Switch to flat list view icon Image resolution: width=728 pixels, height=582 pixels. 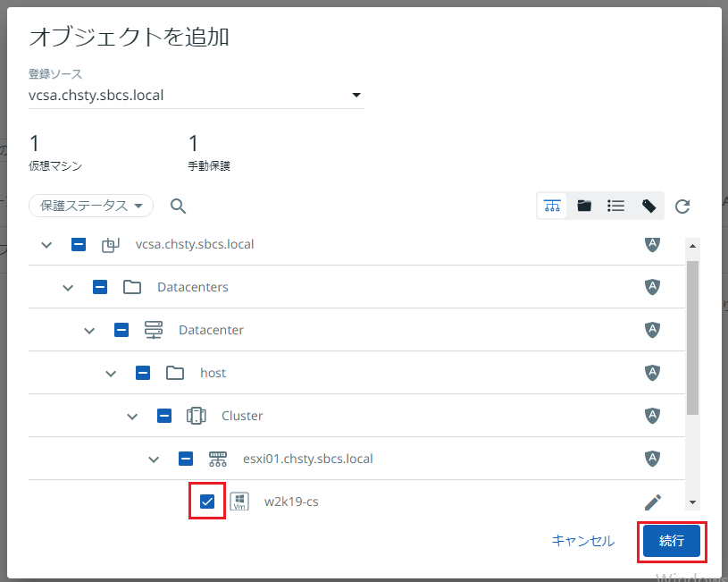[616, 206]
